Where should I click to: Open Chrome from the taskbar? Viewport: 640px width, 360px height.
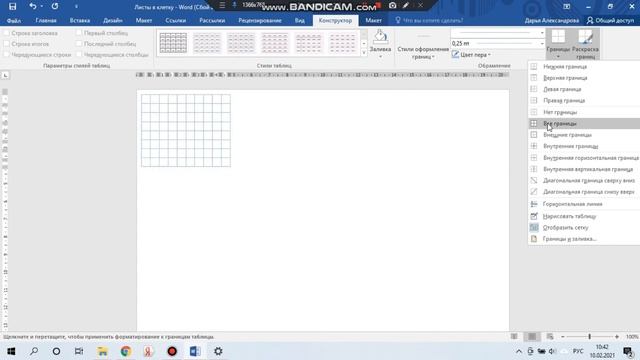(126, 351)
